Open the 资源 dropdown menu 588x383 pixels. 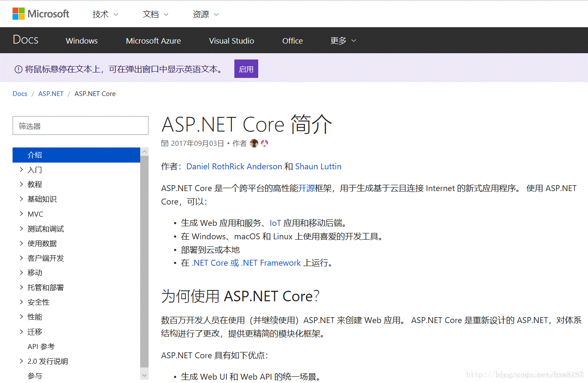[x=205, y=14]
